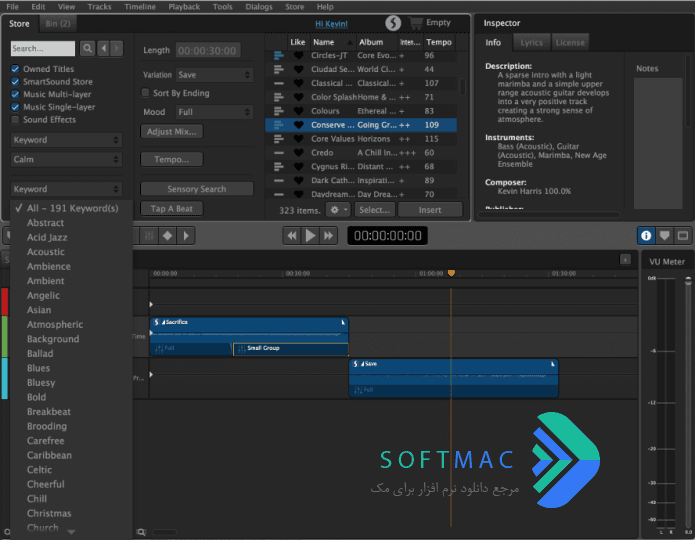Select the Dark Cath... track row
The height and width of the screenshot is (540, 695).
(x=361, y=180)
